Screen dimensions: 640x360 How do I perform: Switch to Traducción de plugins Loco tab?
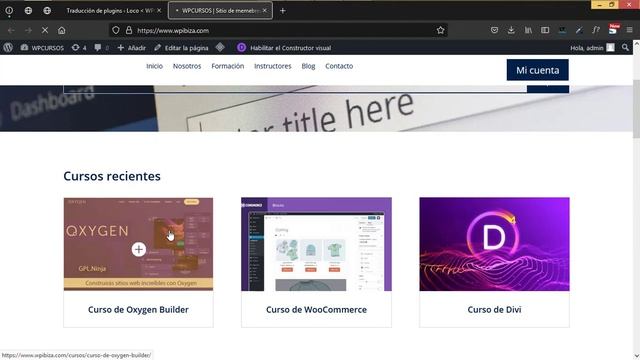click(109, 11)
